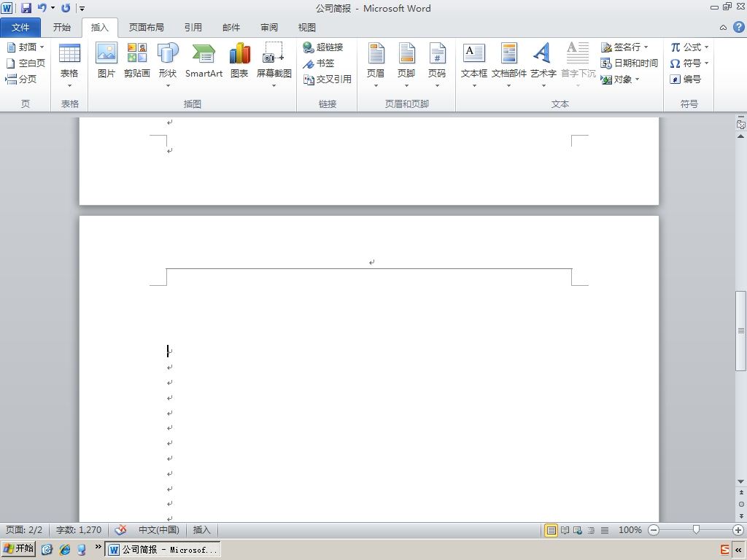Image resolution: width=747 pixels, height=560 pixels.
Task: Toggle the ruler button above the scrollbar
Action: 741,124
